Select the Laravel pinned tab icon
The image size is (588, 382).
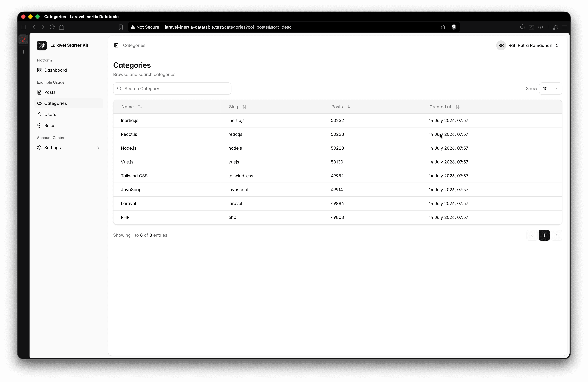pos(24,39)
